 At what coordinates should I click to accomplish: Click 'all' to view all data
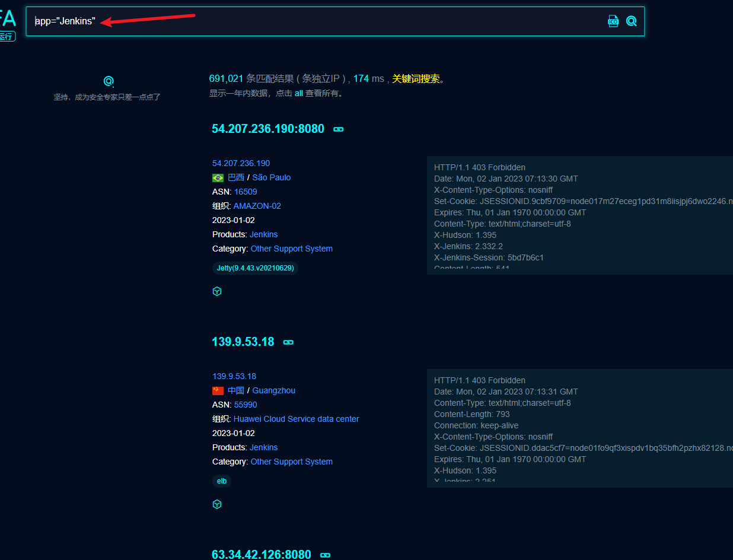click(x=299, y=93)
